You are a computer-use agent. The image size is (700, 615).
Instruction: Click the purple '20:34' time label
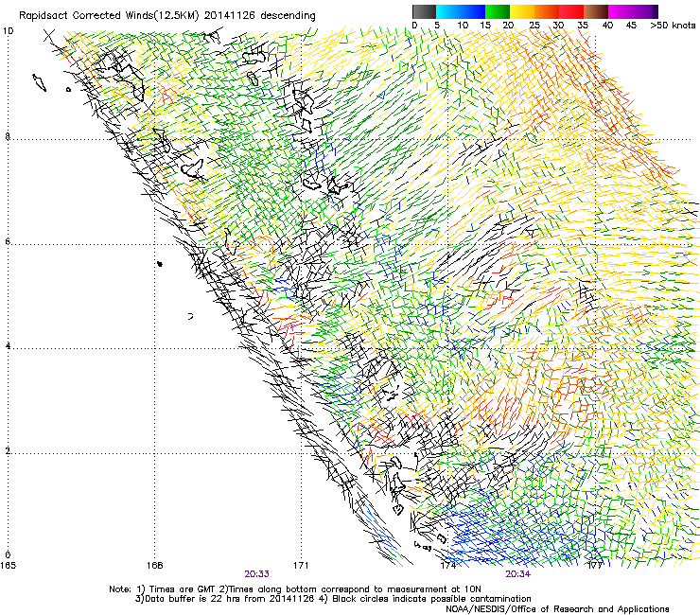coord(517,574)
